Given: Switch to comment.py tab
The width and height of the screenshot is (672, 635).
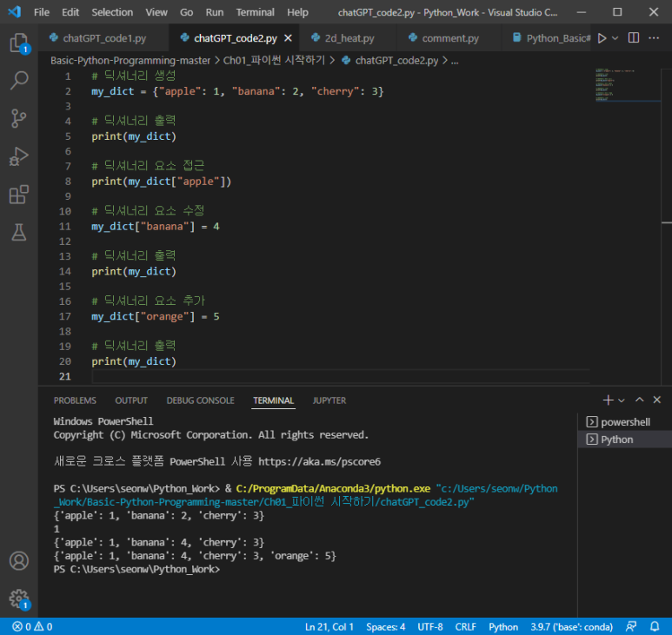Looking at the screenshot, I should [x=449, y=38].
